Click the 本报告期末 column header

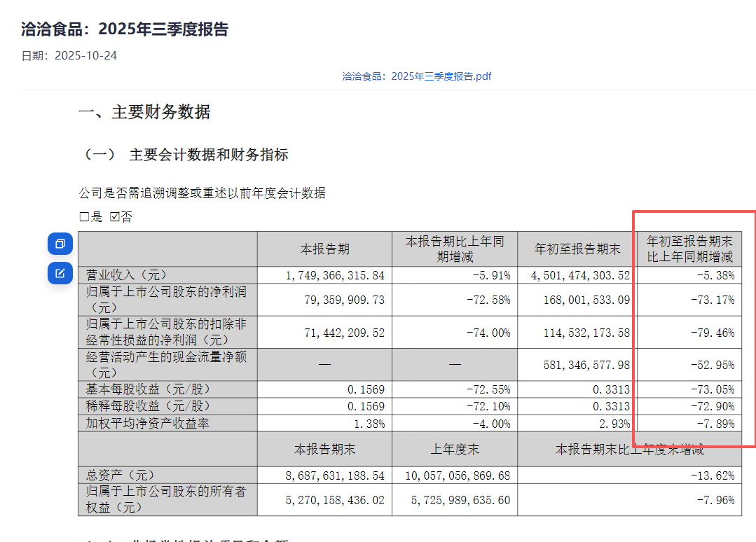point(325,450)
